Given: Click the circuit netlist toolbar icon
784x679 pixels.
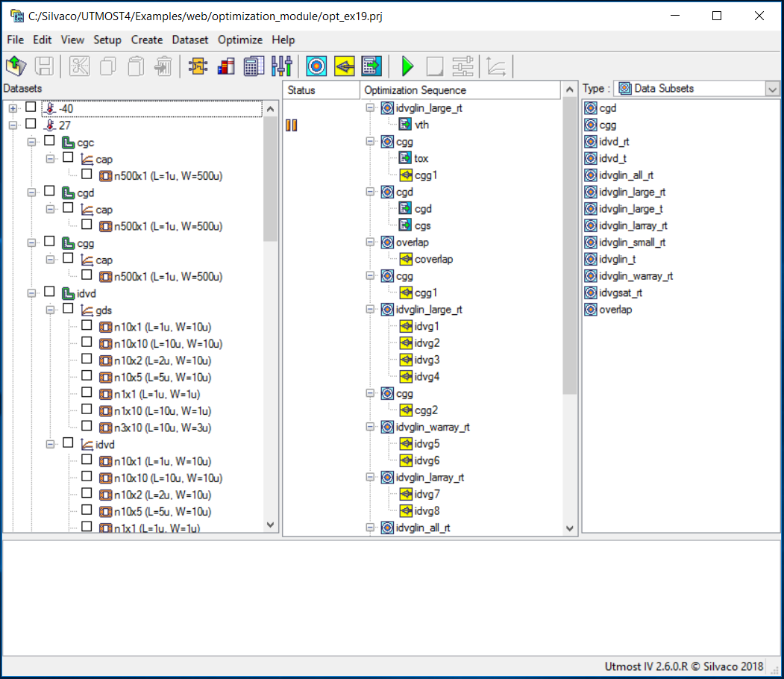Looking at the screenshot, I should [x=198, y=66].
